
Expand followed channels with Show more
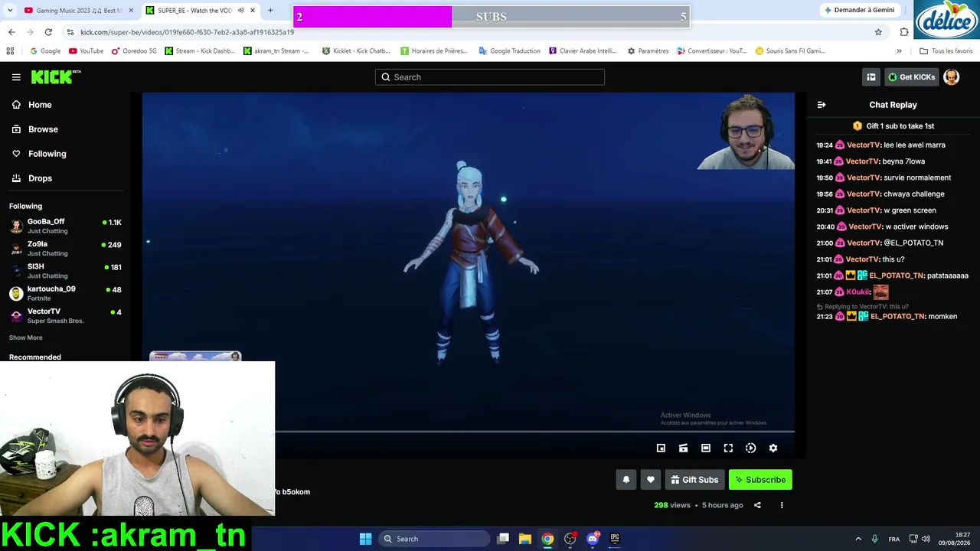coord(26,337)
